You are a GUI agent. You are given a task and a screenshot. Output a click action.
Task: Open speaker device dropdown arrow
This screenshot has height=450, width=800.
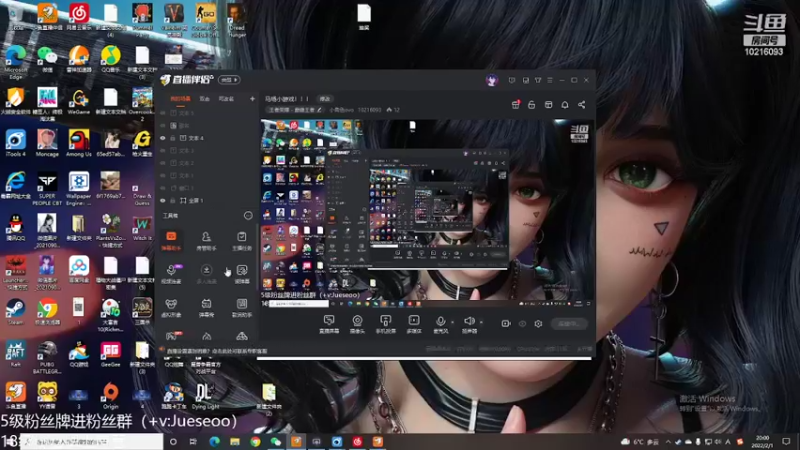[x=481, y=322]
